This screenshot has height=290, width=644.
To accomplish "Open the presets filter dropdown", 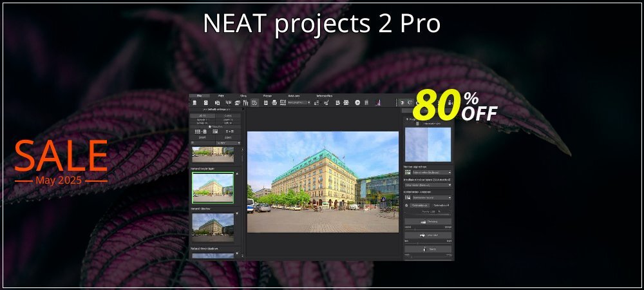I will [229, 143].
